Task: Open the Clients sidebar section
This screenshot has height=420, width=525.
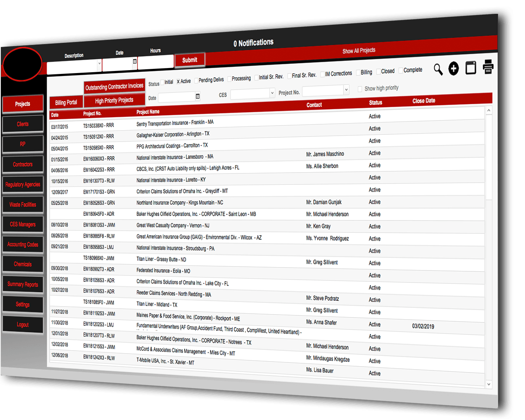Action: (23, 124)
